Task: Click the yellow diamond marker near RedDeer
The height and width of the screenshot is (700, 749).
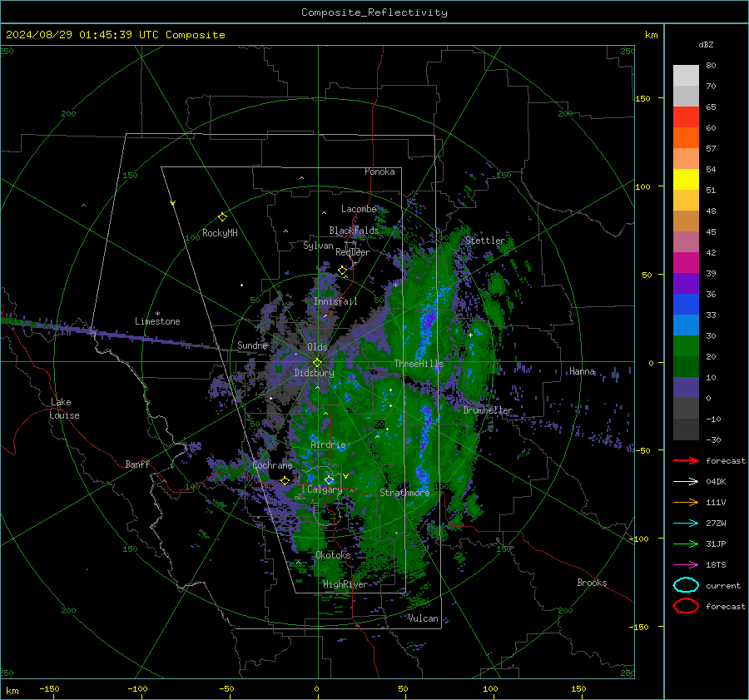Action: (x=343, y=271)
